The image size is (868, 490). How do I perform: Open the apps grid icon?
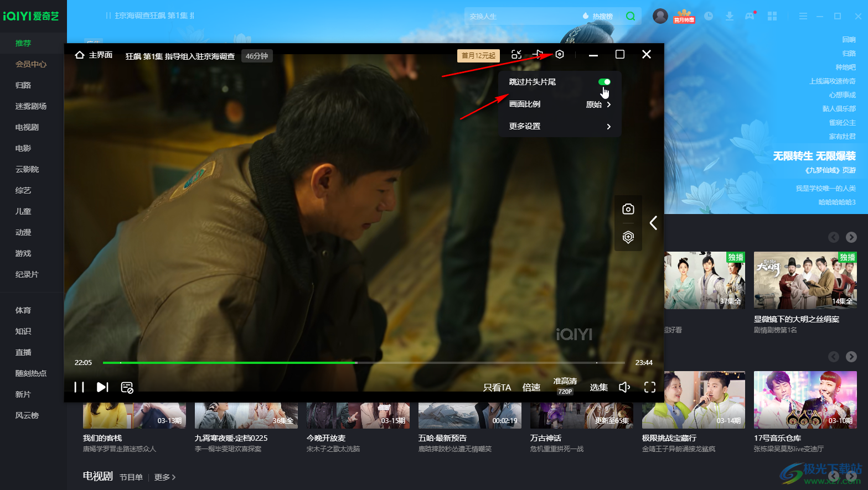click(x=772, y=16)
